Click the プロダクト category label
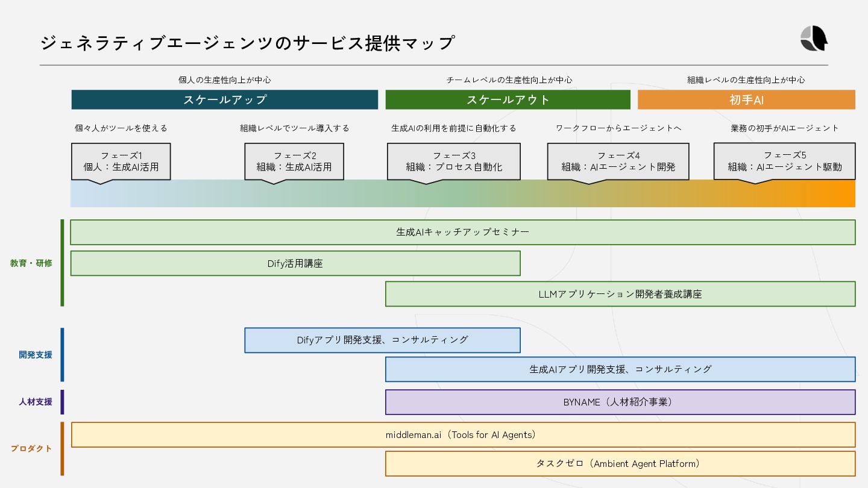This screenshot has width=868, height=488. coord(31,449)
